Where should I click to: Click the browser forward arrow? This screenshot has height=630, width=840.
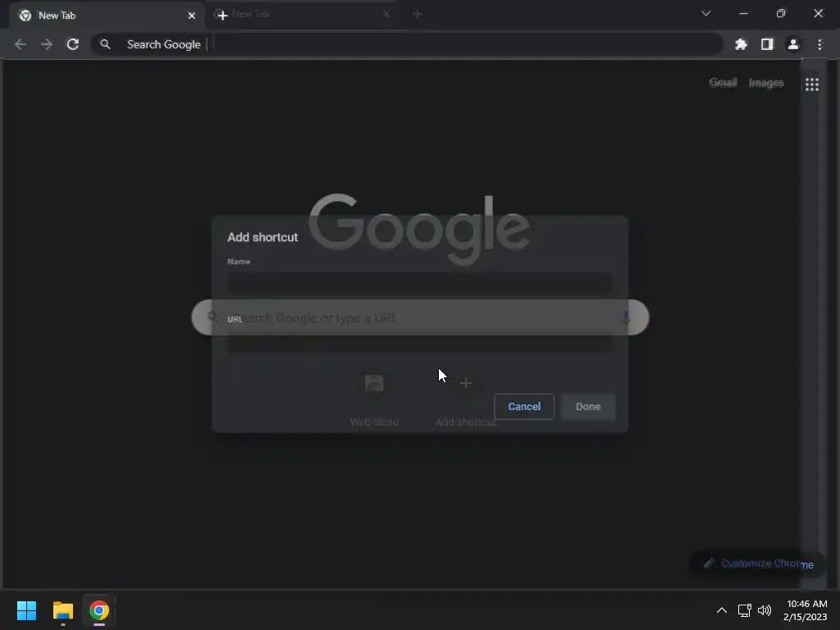pos(47,44)
